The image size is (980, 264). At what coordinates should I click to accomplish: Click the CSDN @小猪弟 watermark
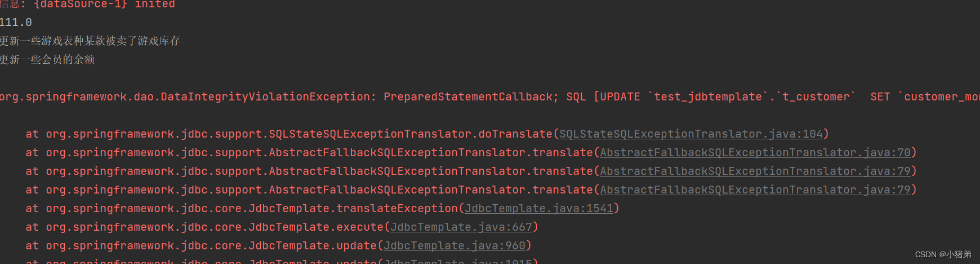pyautogui.click(x=943, y=254)
